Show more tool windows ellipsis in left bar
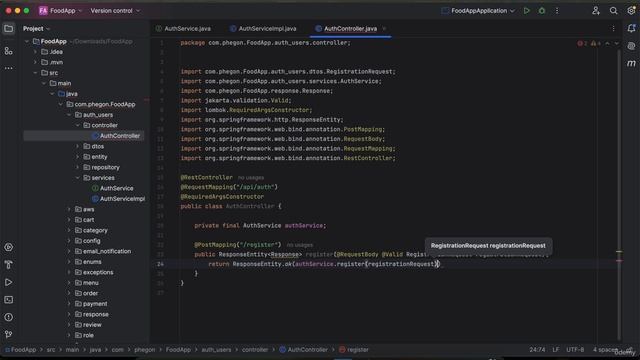This screenshot has height=360, width=640. (x=9, y=68)
